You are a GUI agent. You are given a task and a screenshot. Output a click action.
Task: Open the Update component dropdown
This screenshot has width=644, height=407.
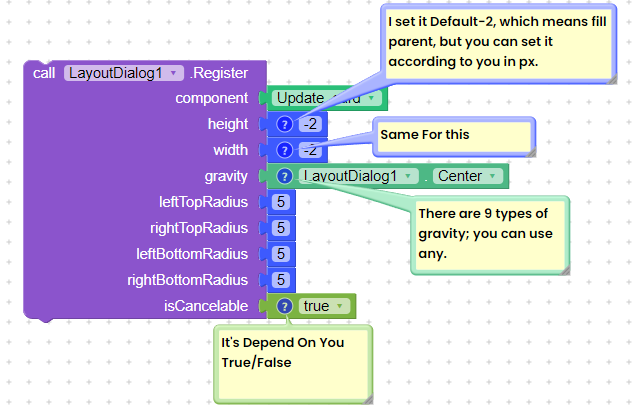326,98
